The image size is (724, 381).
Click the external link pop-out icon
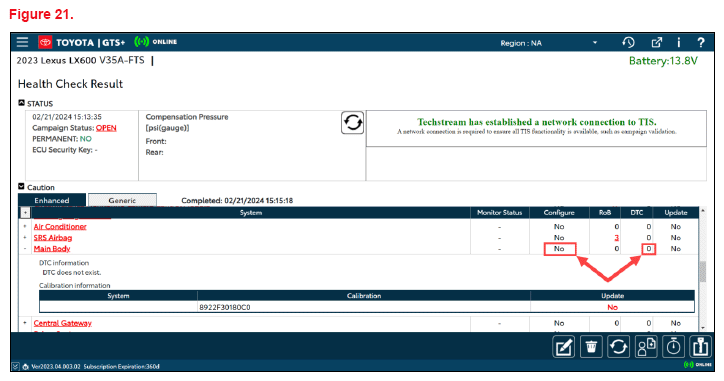(x=657, y=42)
